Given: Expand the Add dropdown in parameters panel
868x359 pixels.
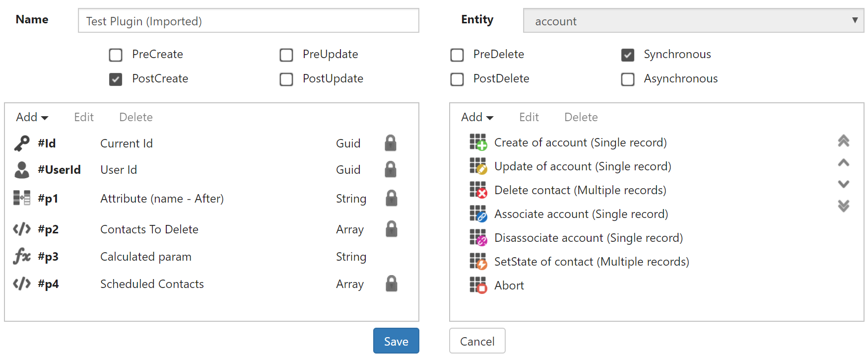Looking at the screenshot, I should pos(32,117).
